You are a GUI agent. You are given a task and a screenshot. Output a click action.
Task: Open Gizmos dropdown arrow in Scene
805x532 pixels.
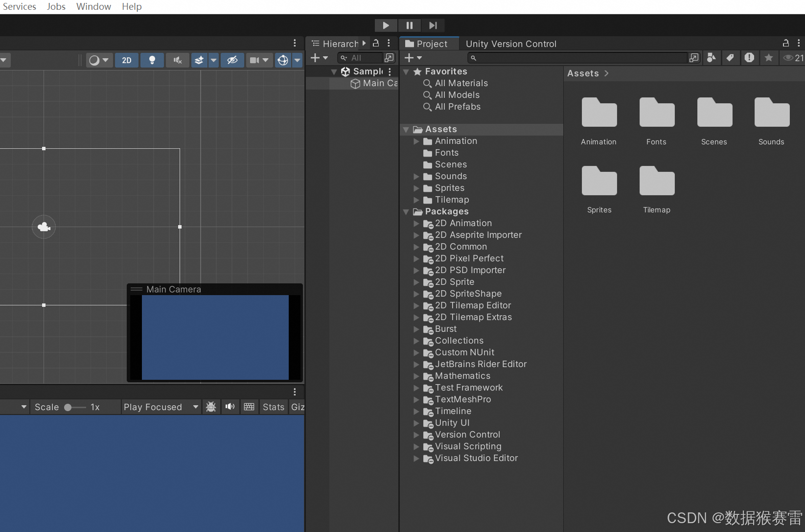click(297, 60)
